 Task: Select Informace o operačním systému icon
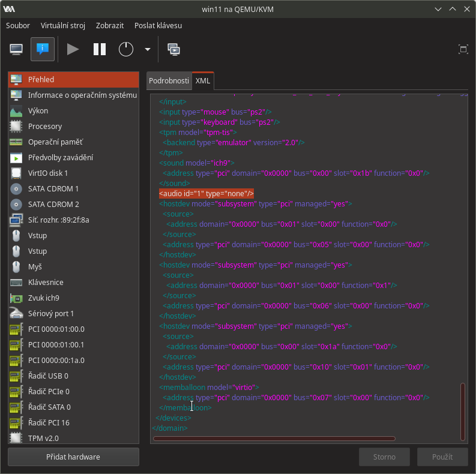pyautogui.click(x=16, y=95)
